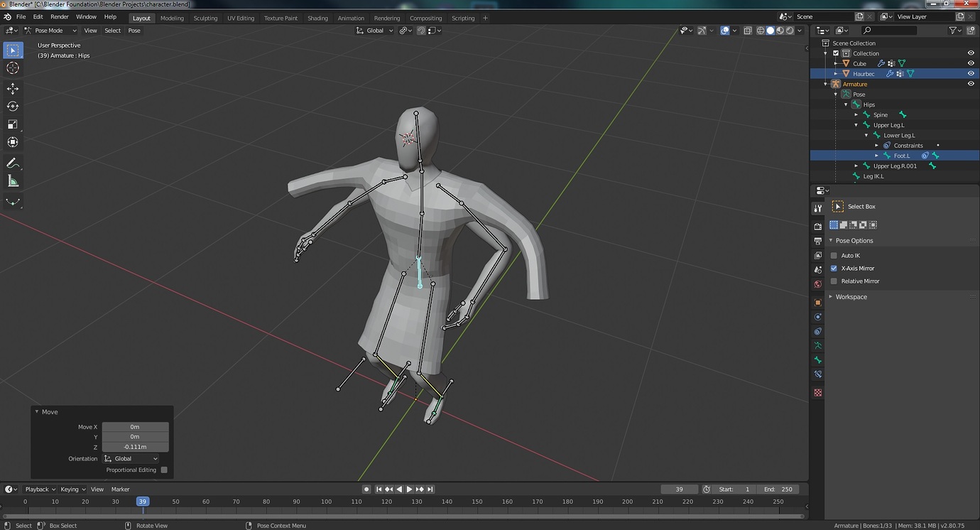Screen dimensions: 980x530
Task: Click the Marker menu in timeline
Action: (x=120, y=490)
